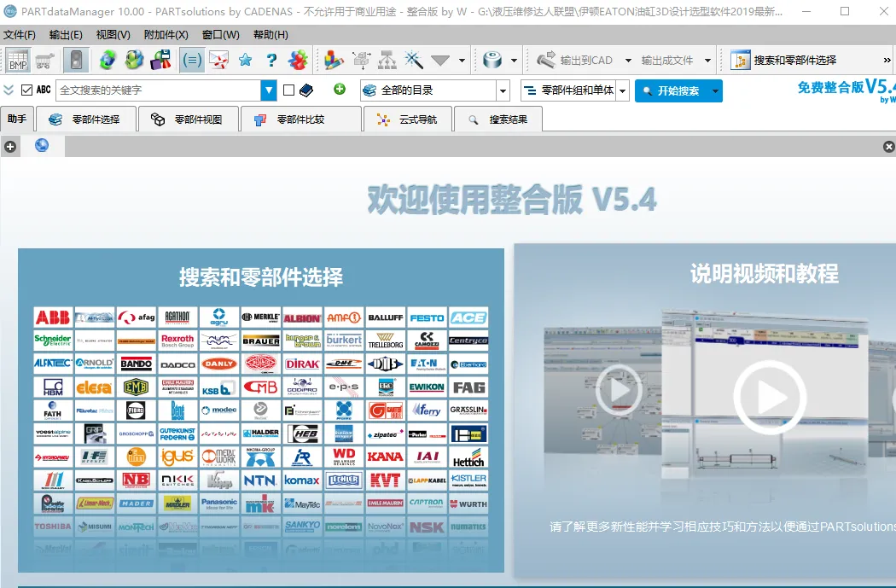The width and height of the screenshot is (896, 588).
Task: Click the blue question mark help icon
Action: pyautogui.click(x=271, y=60)
